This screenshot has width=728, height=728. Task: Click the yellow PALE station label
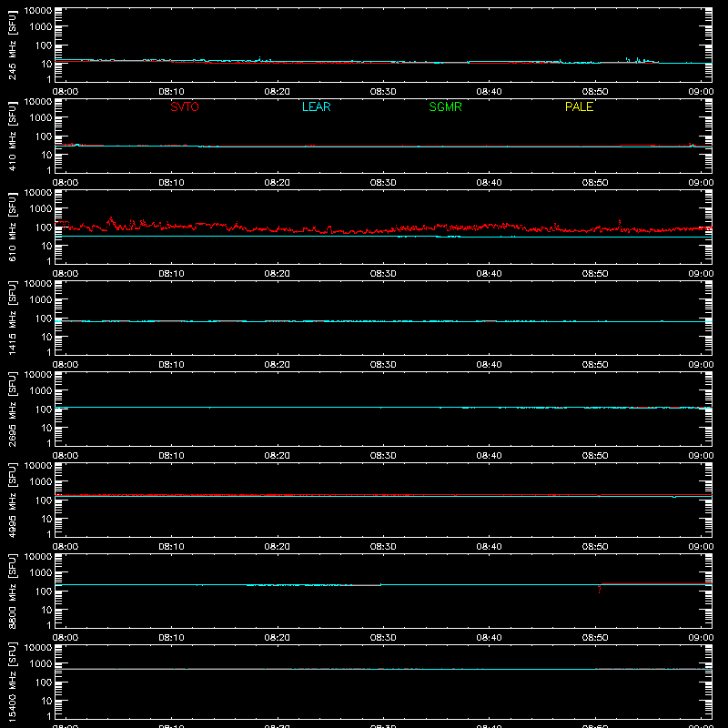(x=579, y=106)
